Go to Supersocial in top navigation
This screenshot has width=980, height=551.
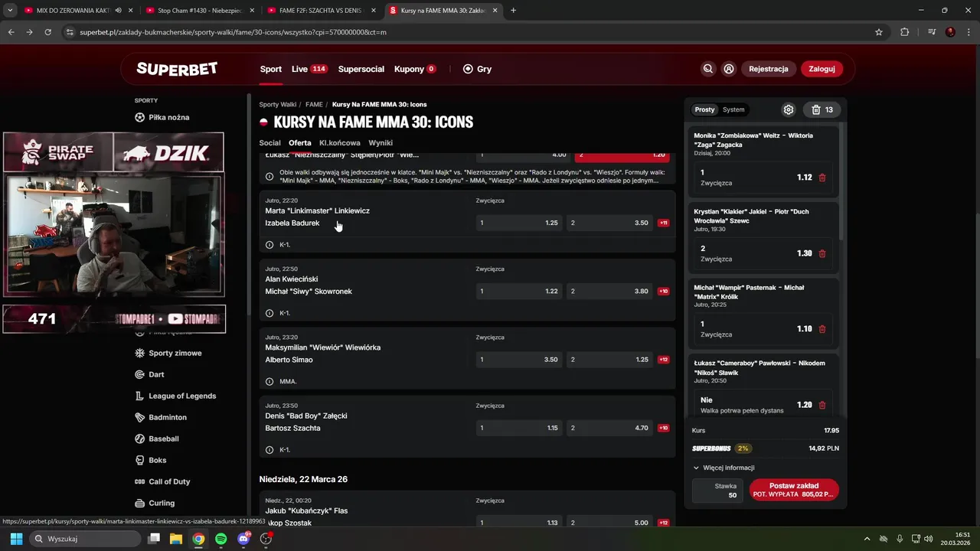(361, 69)
